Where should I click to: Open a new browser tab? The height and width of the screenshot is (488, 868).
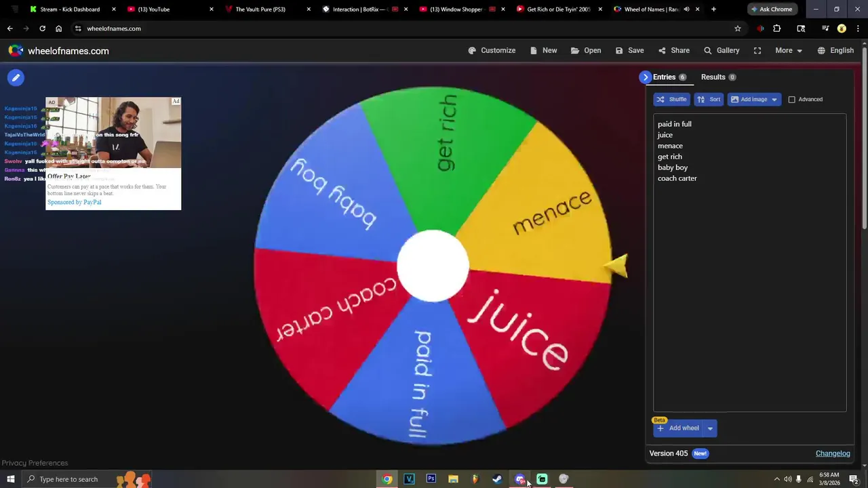coord(713,9)
